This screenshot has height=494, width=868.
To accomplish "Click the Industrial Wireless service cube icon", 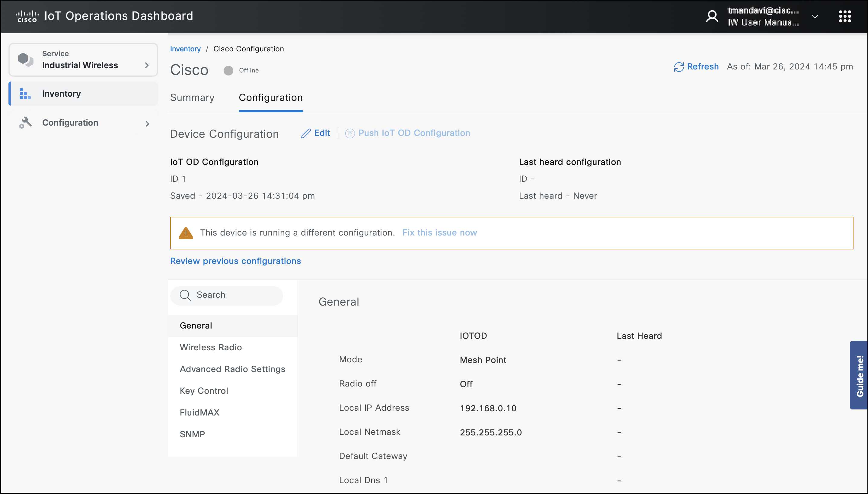I will 25,59.
